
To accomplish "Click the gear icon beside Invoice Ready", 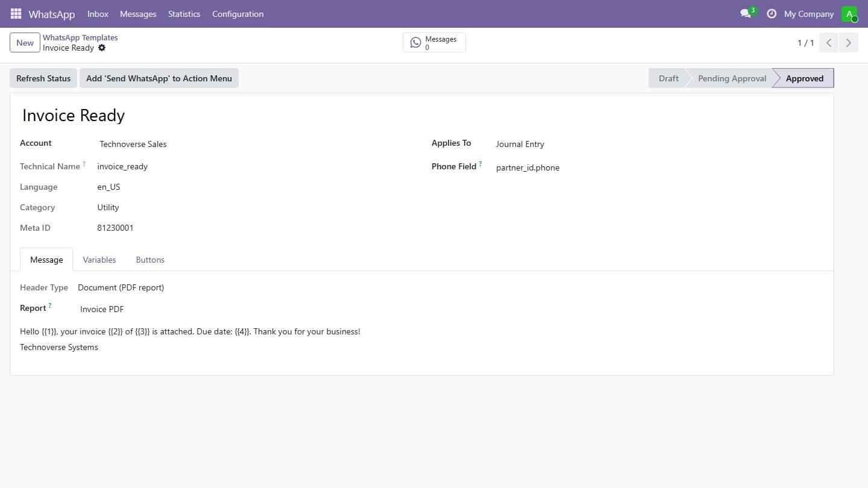I will pyautogui.click(x=101, y=48).
